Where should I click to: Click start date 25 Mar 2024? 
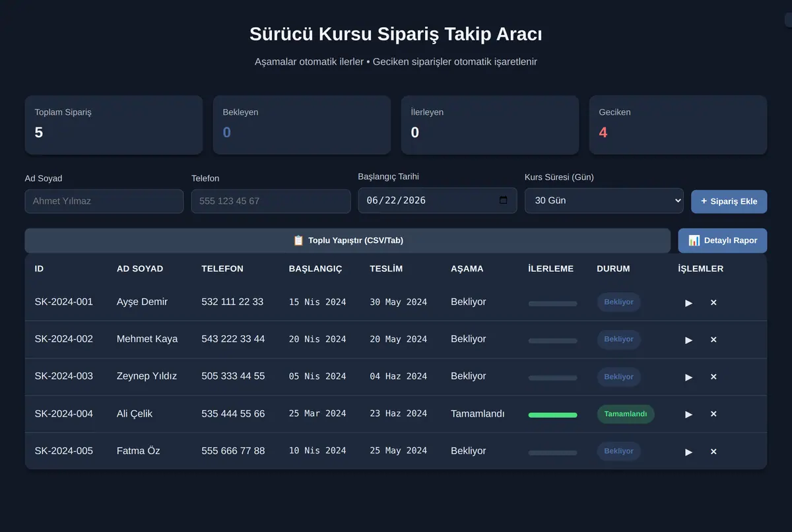coord(317,414)
